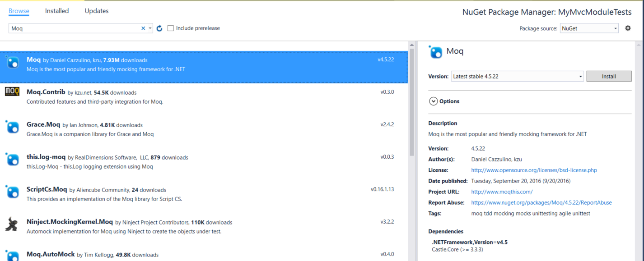
Task: Select the Grace.Moq package title
Action: [x=43, y=124]
